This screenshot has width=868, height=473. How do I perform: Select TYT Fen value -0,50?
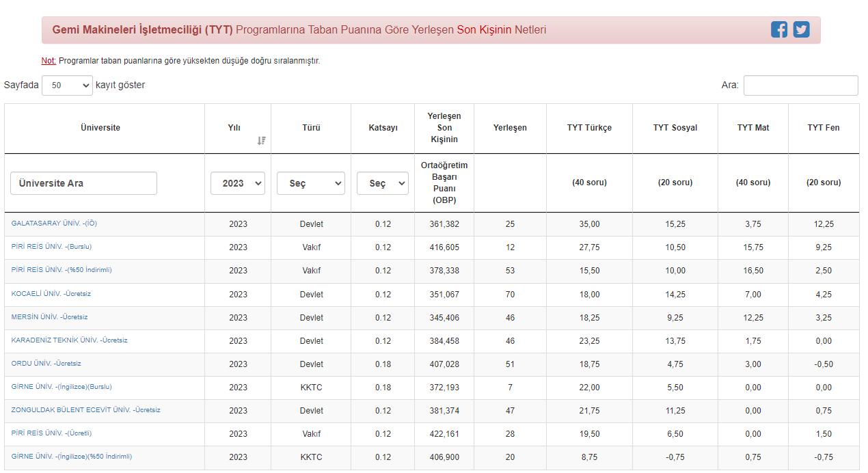tap(824, 364)
